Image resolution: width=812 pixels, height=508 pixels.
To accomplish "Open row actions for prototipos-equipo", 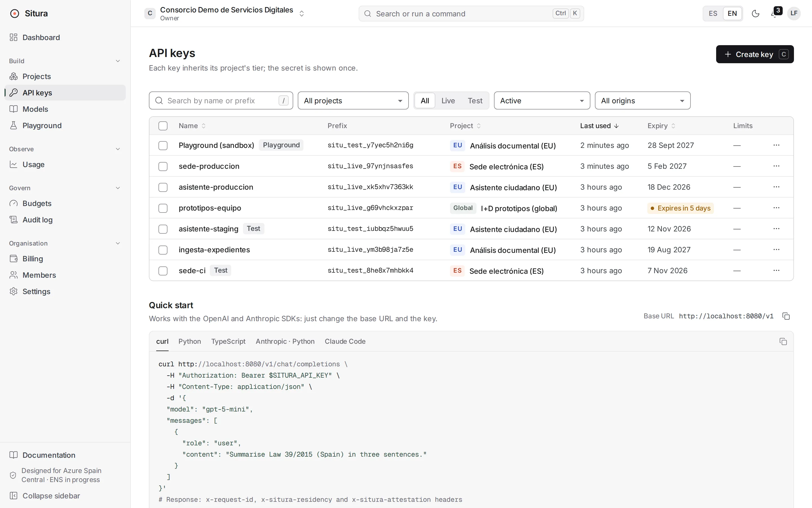I will (776, 208).
